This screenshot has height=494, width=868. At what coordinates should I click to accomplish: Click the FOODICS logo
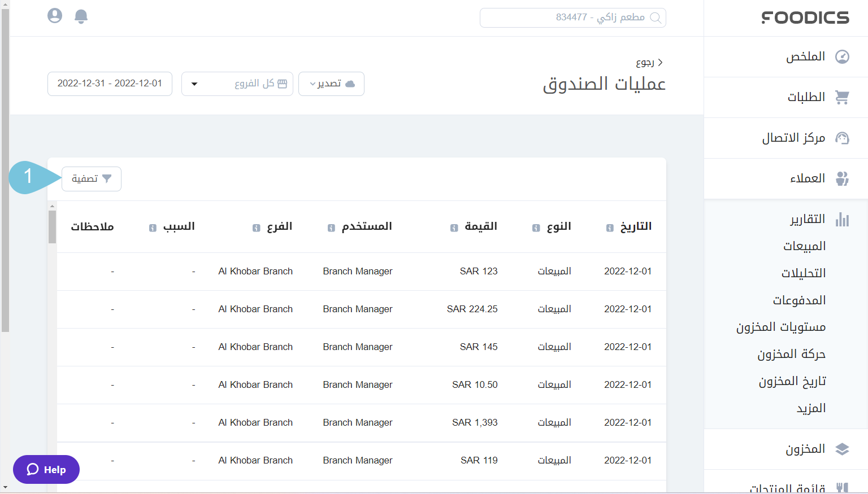[x=805, y=18]
